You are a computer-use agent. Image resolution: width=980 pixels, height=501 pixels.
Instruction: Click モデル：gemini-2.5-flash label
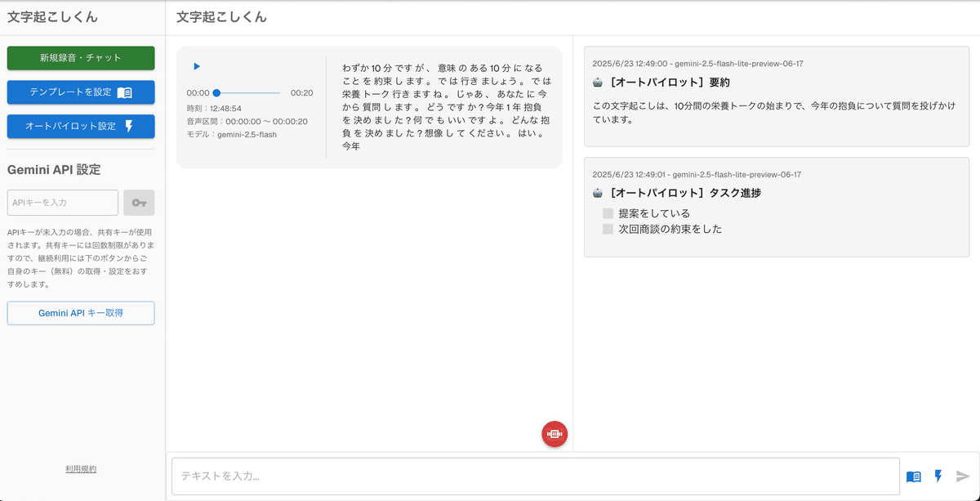231,134
